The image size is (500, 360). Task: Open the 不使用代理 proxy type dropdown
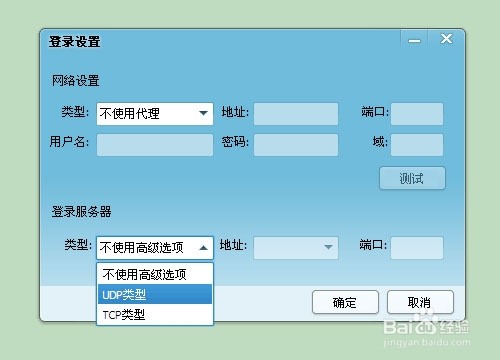(x=155, y=114)
